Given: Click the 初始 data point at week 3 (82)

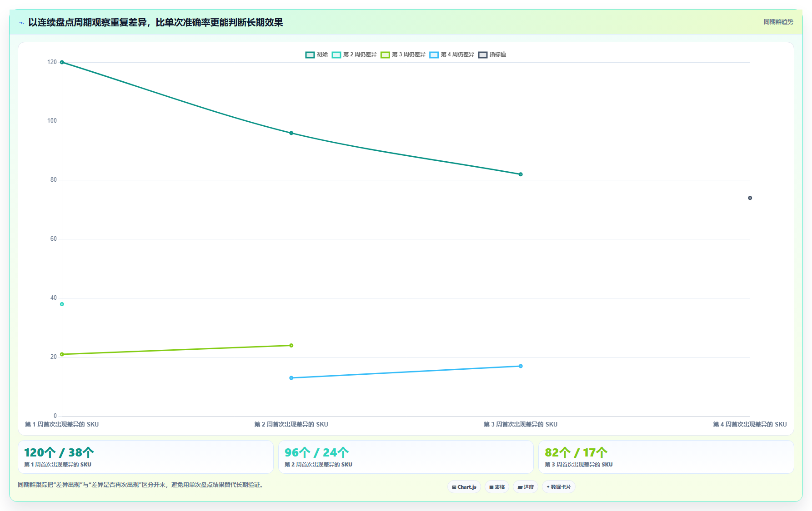Looking at the screenshot, I should [521, 174].
